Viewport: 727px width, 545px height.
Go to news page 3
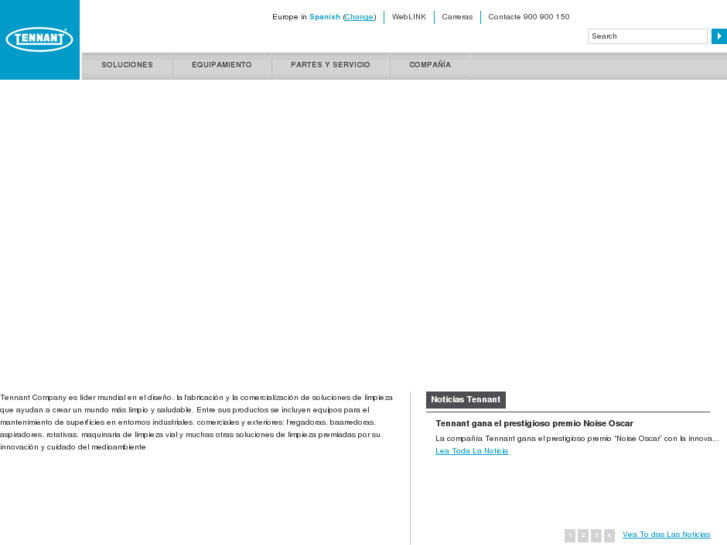point(596,535)
